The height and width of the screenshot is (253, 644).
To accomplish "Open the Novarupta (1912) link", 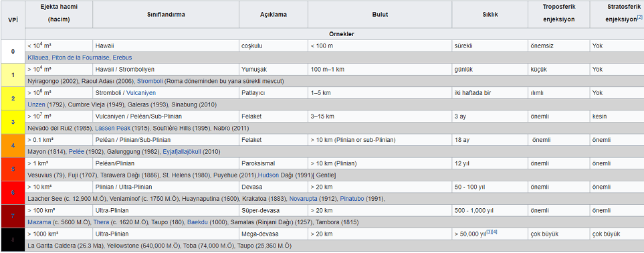I will click(x=303, y=199).
